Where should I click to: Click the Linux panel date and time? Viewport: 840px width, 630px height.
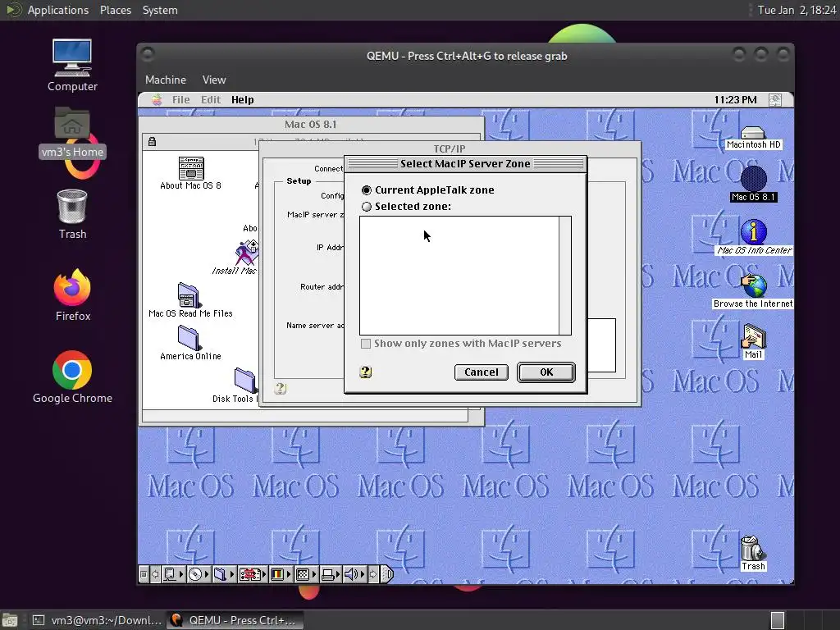[797, 10]
